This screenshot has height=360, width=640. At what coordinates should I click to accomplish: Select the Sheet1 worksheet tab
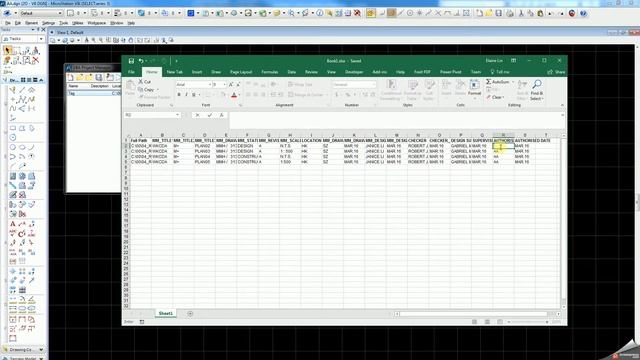point(165,313)
